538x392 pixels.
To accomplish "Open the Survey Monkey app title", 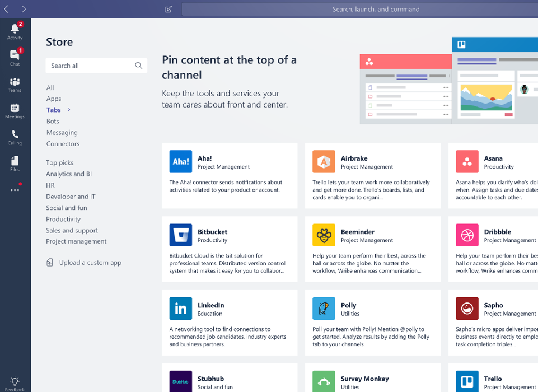I will point(364,379).
